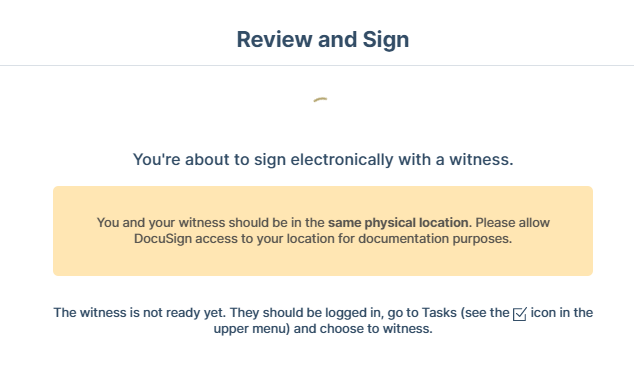Click the icon in the text after the checkmark
634x368 pixels.
(543, 313)
